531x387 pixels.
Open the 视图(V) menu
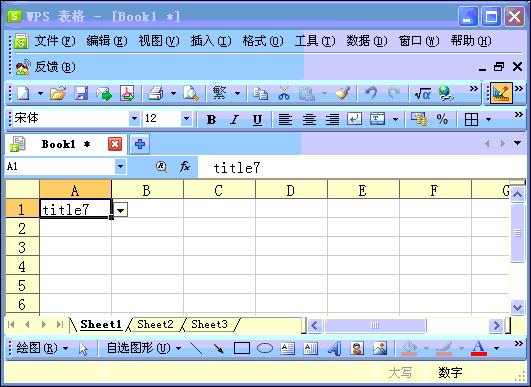[x=159, y=41]
